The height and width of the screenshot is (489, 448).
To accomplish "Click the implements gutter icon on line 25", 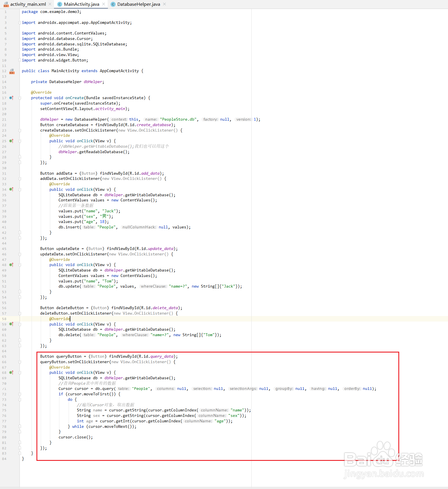I will coord(11,141).
